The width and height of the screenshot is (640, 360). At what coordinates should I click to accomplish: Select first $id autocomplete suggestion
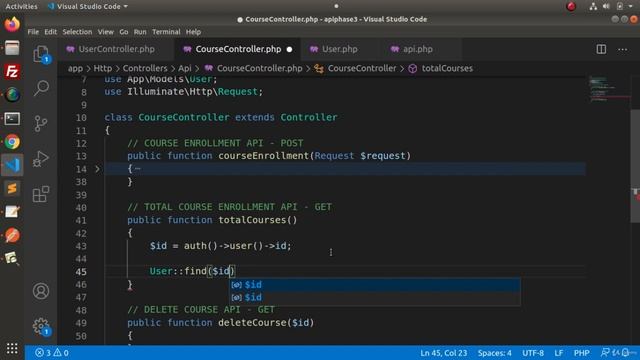(x=374, y=284)
